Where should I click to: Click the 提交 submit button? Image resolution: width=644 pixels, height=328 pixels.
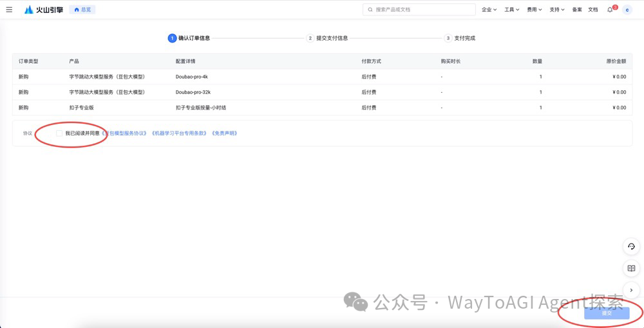pos(607,313)
